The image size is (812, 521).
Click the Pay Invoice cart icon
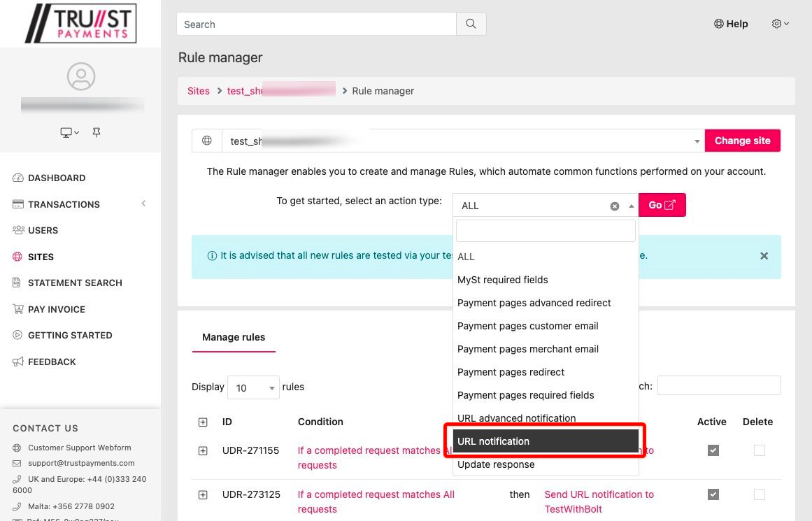[18, 309]
